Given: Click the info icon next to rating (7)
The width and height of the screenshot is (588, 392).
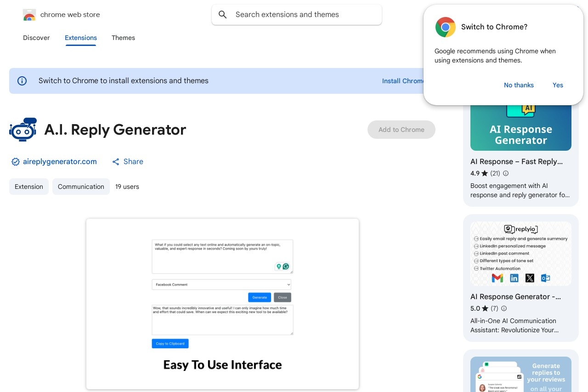Looking at the screenshot, I should [x=504, y=308].
